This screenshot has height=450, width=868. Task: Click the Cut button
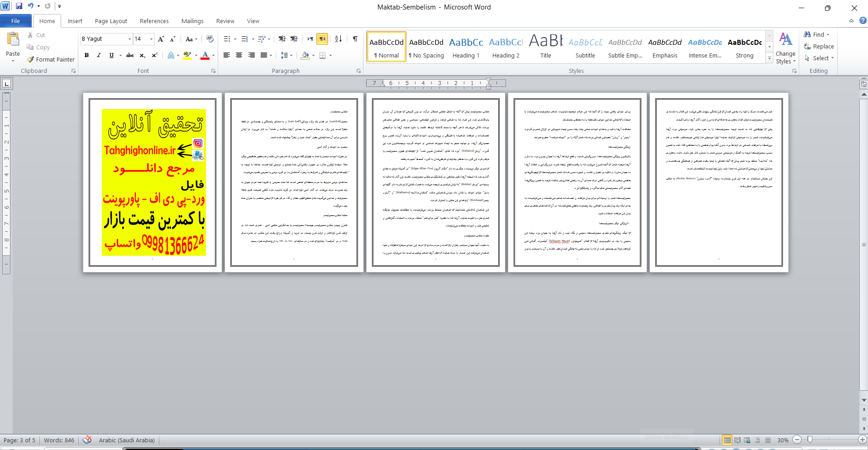(36, 35)
